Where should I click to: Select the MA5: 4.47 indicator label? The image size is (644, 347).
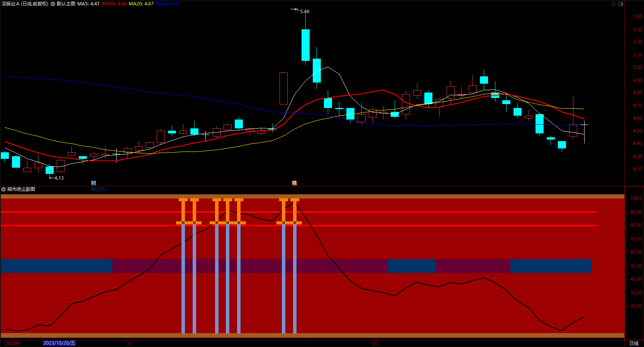(88, 4)
